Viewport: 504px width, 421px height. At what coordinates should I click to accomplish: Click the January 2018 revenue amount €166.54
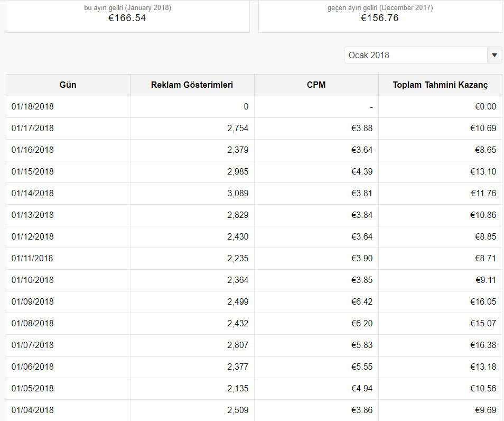(x=127, y=19)
